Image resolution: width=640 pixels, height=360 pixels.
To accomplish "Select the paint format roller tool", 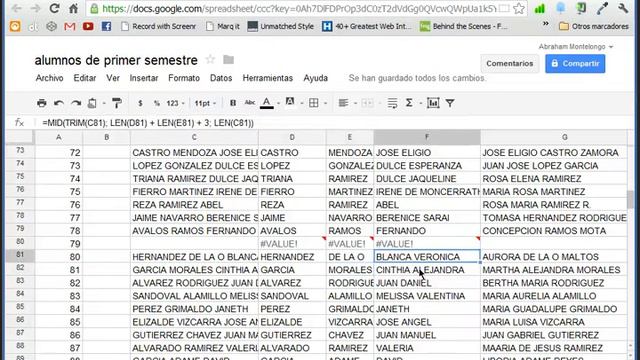I will (117, 103).
